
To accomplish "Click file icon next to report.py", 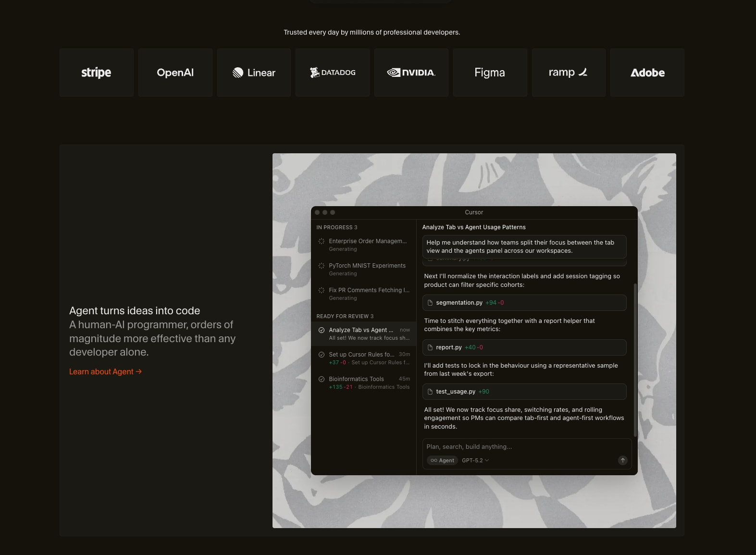I will point(430,347).
